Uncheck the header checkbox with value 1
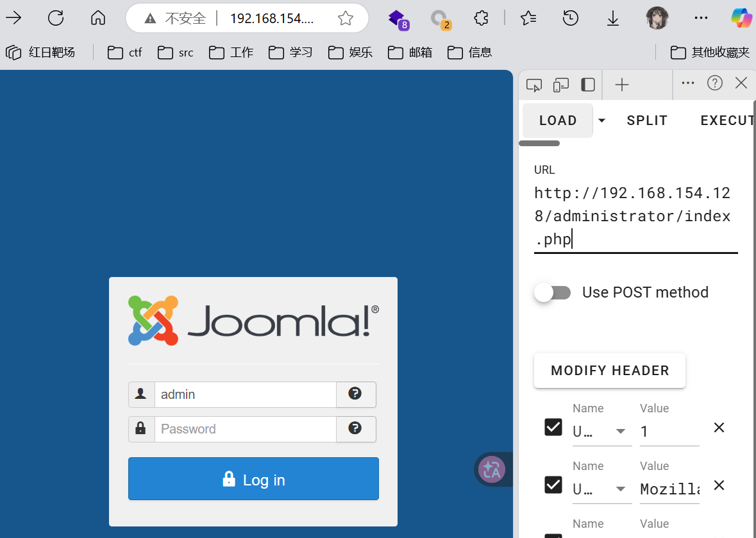The image size is (756, 538). coord(553,427)
